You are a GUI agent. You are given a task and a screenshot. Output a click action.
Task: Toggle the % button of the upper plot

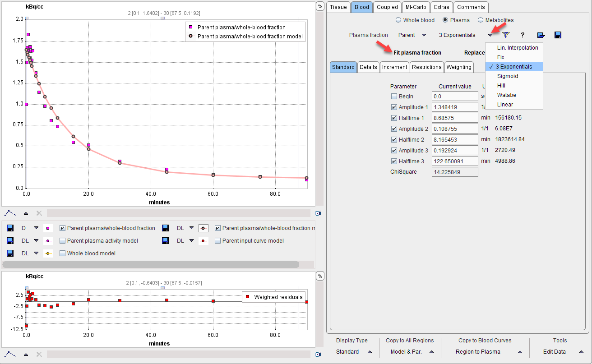click(320, 6)
